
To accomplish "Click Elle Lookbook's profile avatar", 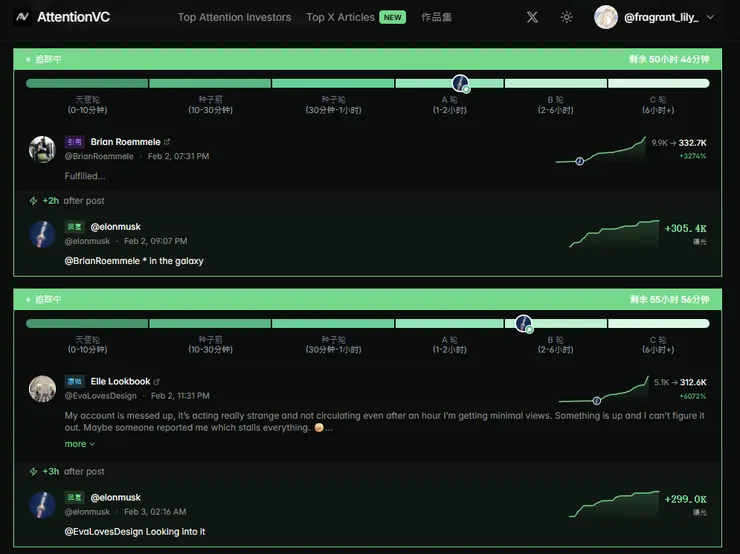I will (x=42, y=389).
